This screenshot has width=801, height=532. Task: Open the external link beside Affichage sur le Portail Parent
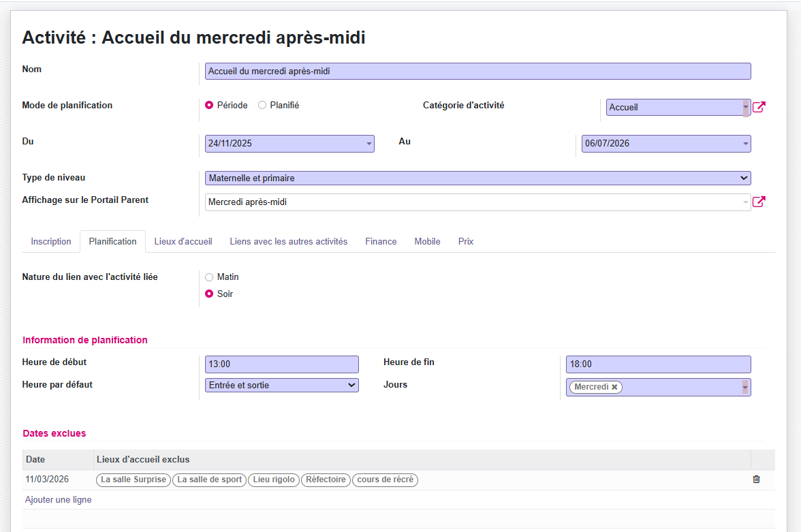coord(759,202)
